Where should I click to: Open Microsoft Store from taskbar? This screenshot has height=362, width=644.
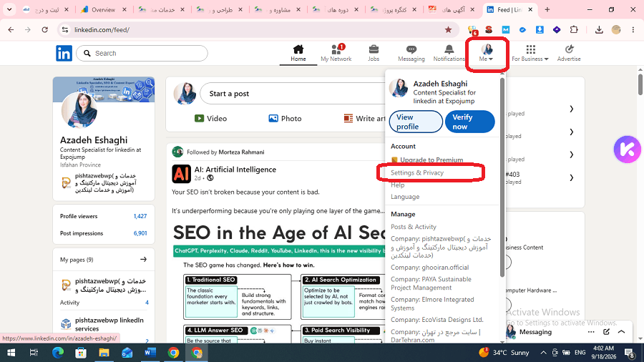point(81,353)
